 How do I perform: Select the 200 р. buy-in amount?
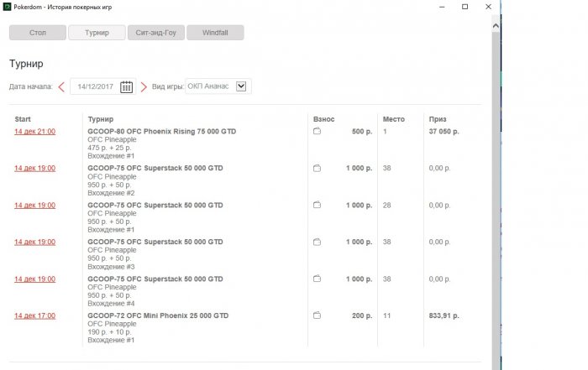362,315
